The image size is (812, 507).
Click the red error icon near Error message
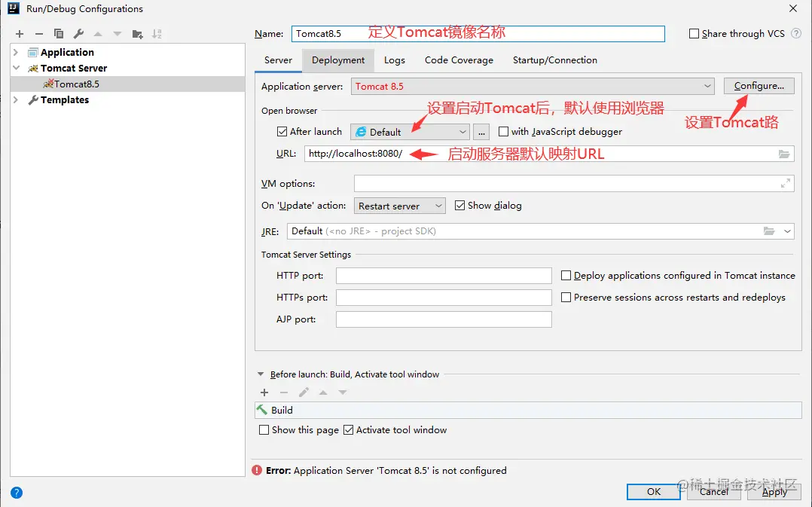[x=257, y=470]
